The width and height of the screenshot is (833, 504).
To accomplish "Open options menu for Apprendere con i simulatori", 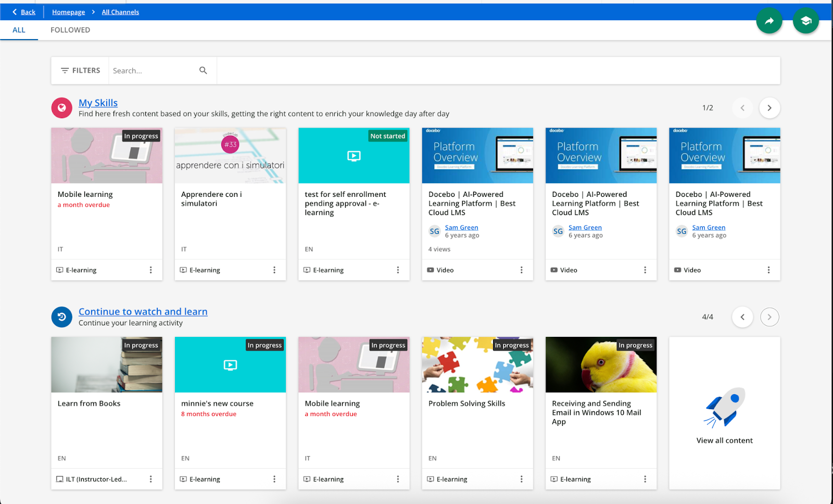I will [274, 270].
